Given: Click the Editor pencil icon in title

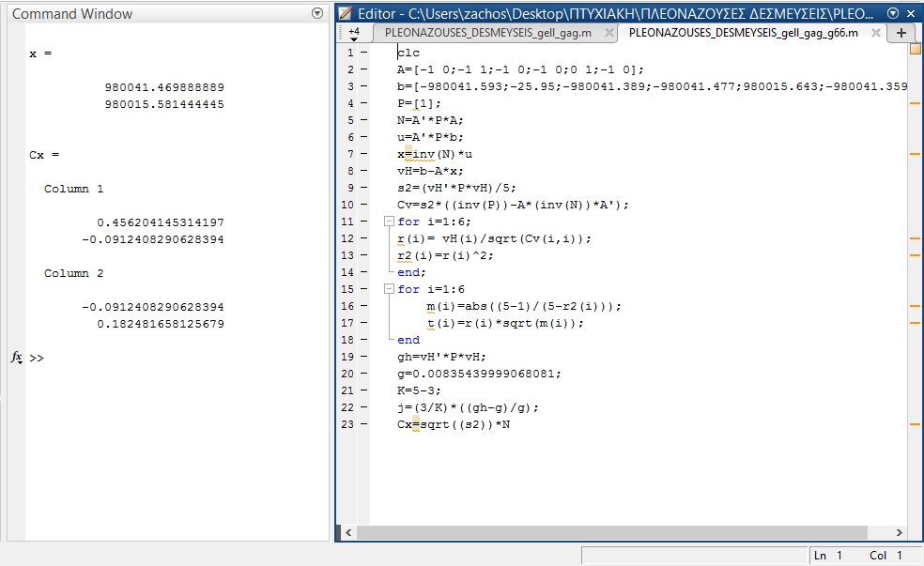Looking at the screenshot, I should pyautogui.click(x=346, y=13).
